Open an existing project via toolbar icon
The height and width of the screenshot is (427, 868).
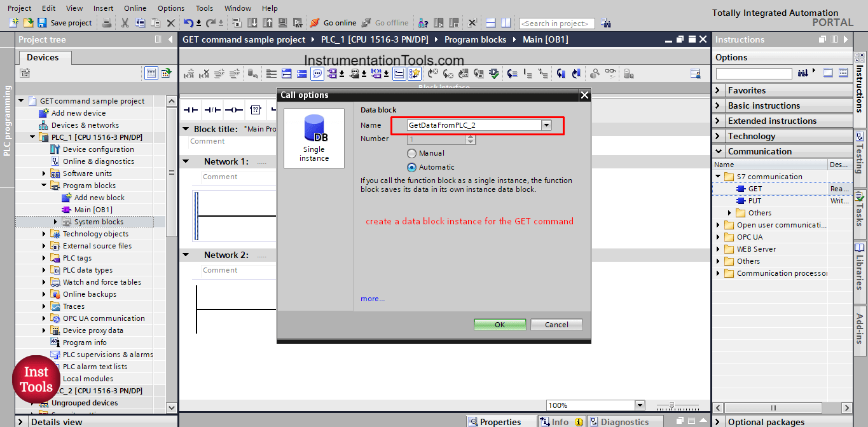coord(28,23)
